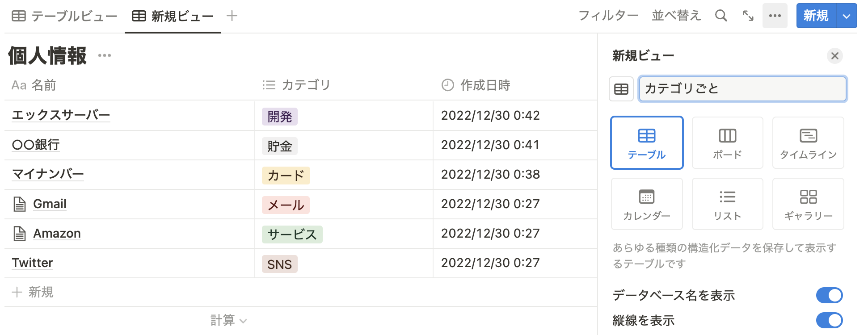Add a new view with the plus icon

coord(232,16)
